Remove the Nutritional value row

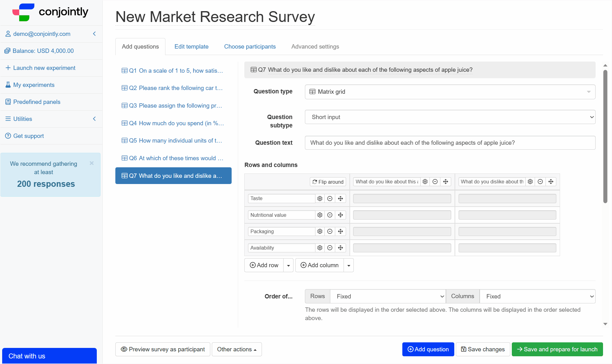tap(330, 215)
